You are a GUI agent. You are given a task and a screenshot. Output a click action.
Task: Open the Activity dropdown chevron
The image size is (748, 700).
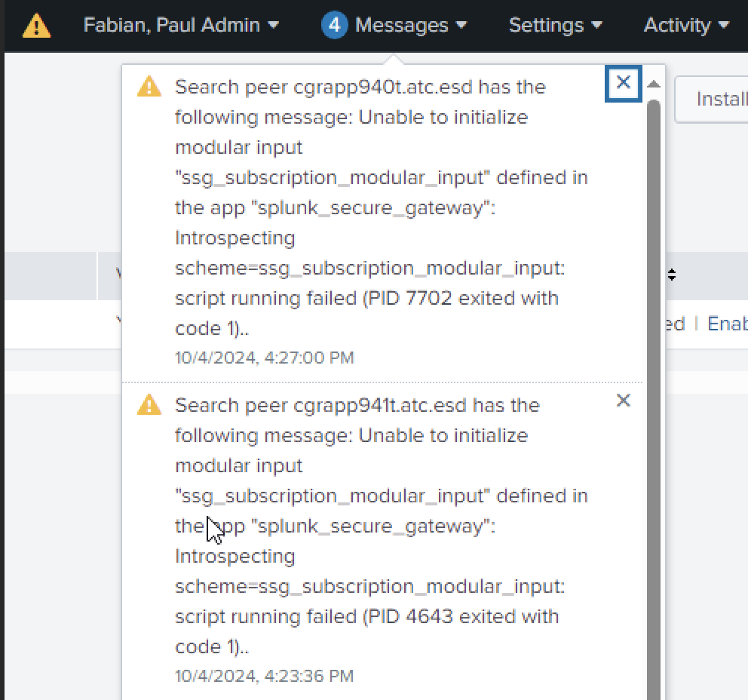click(722, 25)
